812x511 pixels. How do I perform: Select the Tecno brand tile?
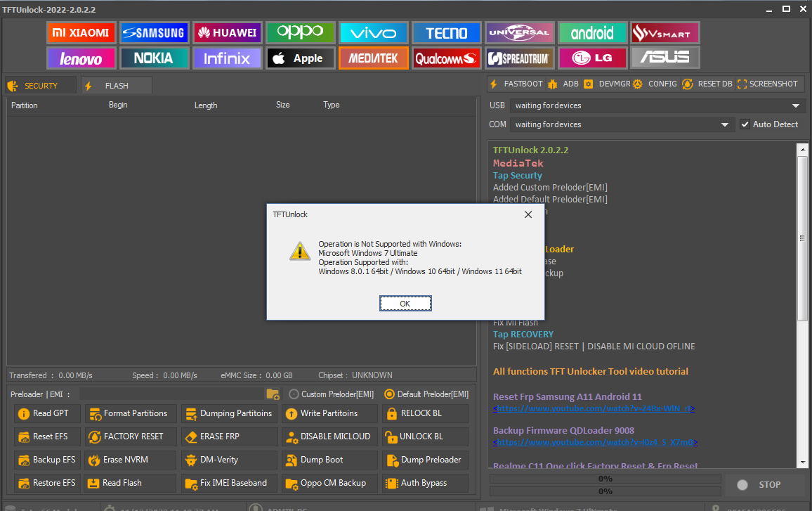(447, 32)
